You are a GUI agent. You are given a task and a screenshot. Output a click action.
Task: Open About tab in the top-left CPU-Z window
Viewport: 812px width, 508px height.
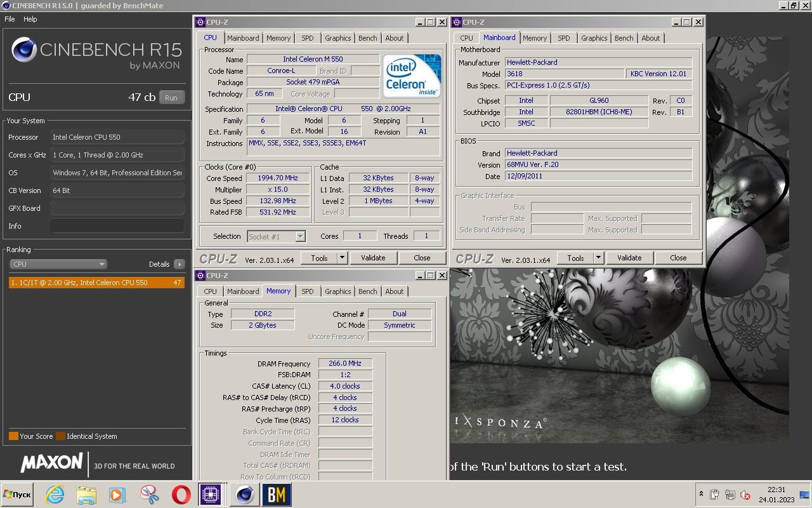coord(395,38)
